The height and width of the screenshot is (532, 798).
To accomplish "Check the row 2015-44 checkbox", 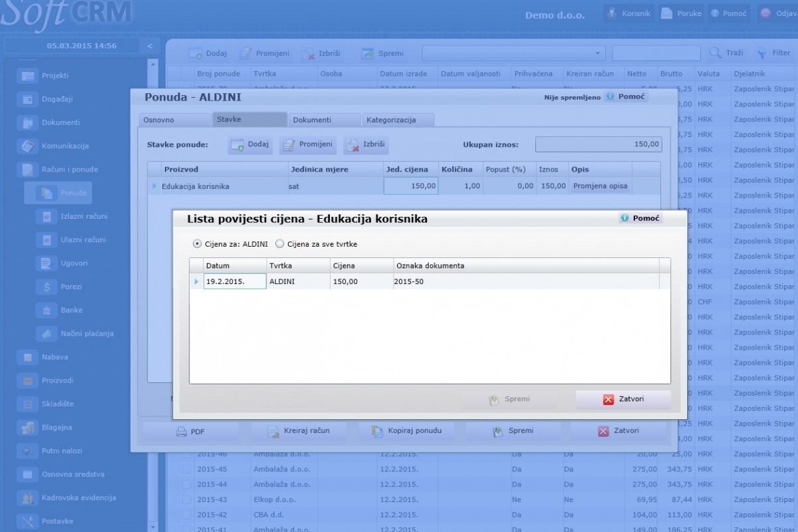I will tap(187, 485).
